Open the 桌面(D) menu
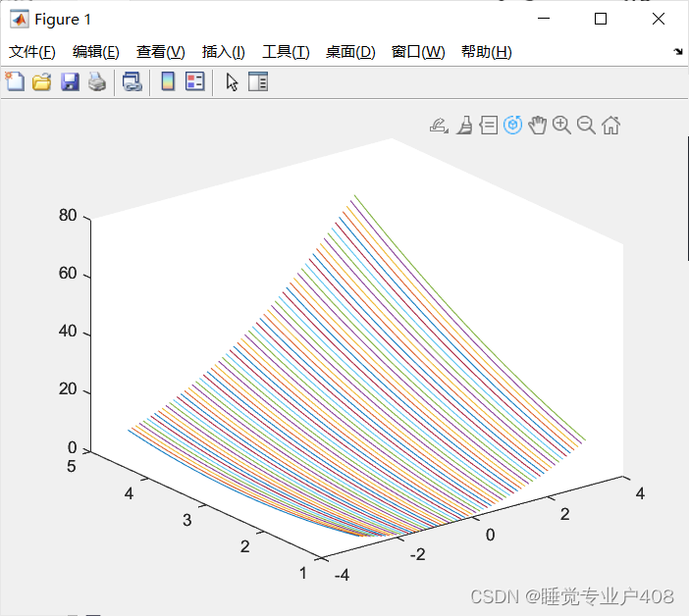Viewport: 689px width, 616px height. pyautogui.click(x=350, y=52)
